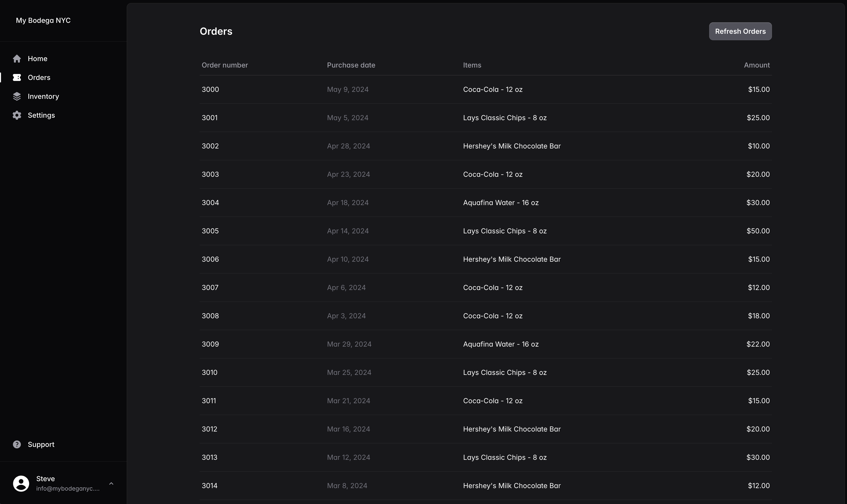Click the Items column header
Viewport: 847px width, 504px height.
(472, 65)
